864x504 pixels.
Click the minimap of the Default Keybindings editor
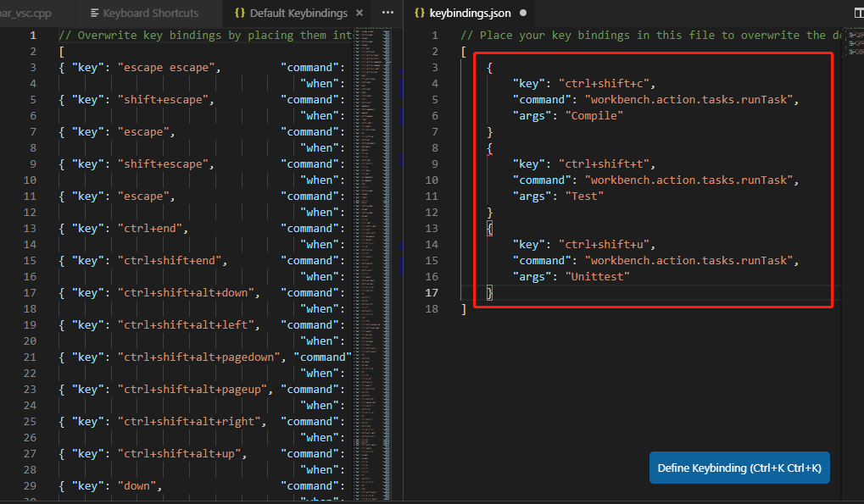pos(372,264)
